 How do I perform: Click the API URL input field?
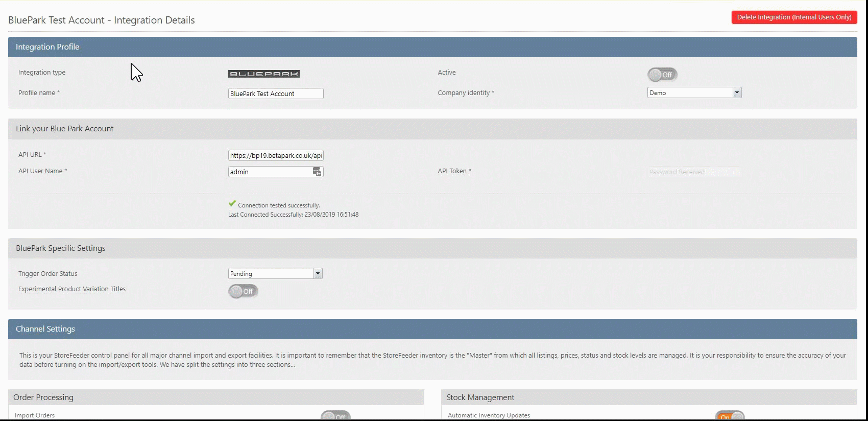click(276, 155)
